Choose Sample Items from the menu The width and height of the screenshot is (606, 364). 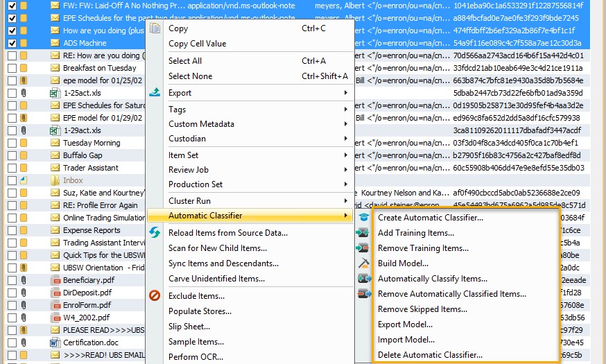pyautogui.click(x=196, y=342)
